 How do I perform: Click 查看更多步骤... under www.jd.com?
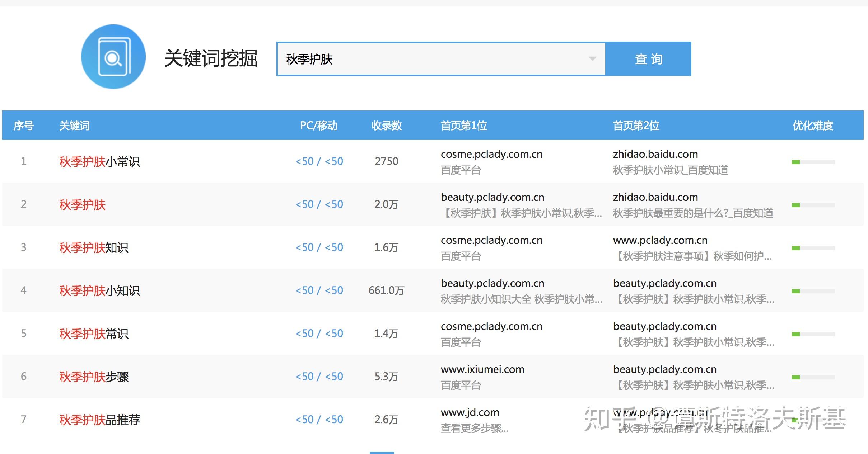[x=474, y=428]
